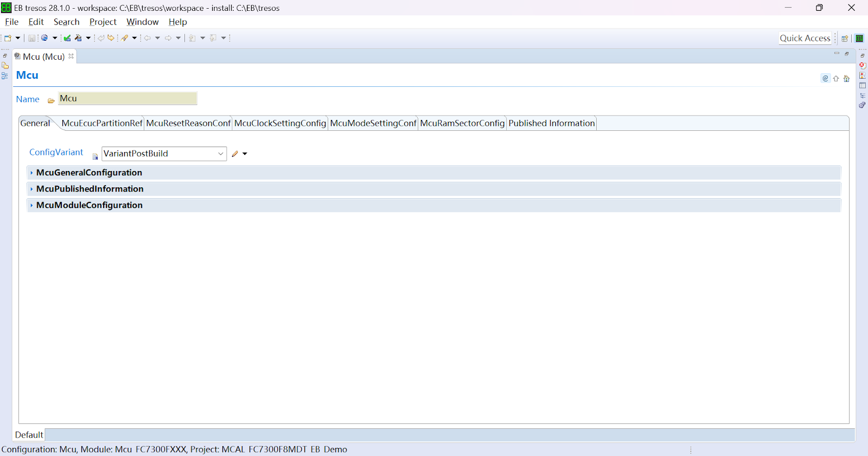This screenshot has width=868, height=456.
Task: Click the small icon next to ConfigVariant label
Action: click(95, 156)
